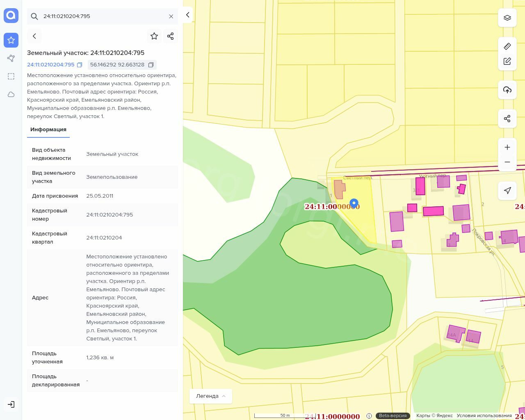
Task: Open favorites in left sidebar
Action: (x=11, y=40)
